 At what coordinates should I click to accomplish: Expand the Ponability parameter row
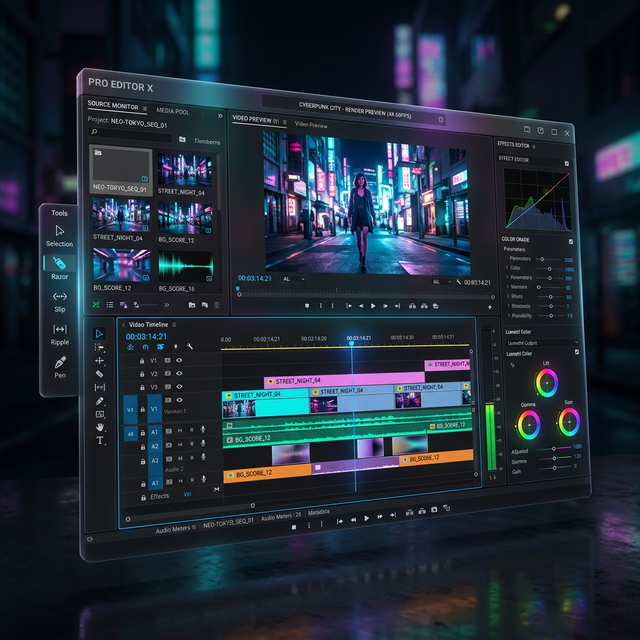click(x=509, y=315)
